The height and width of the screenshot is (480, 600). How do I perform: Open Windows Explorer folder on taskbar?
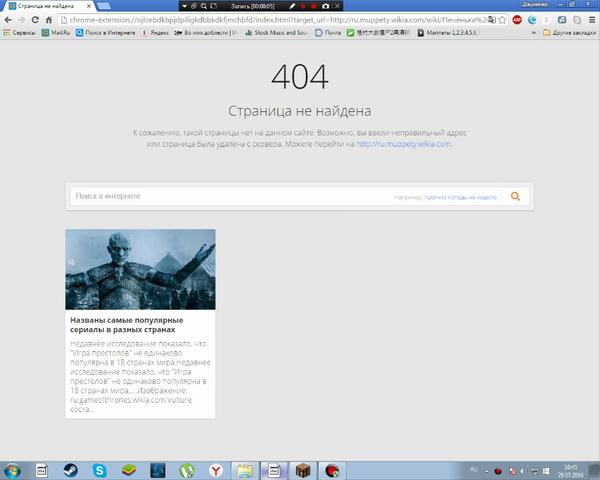coord(245,470)
